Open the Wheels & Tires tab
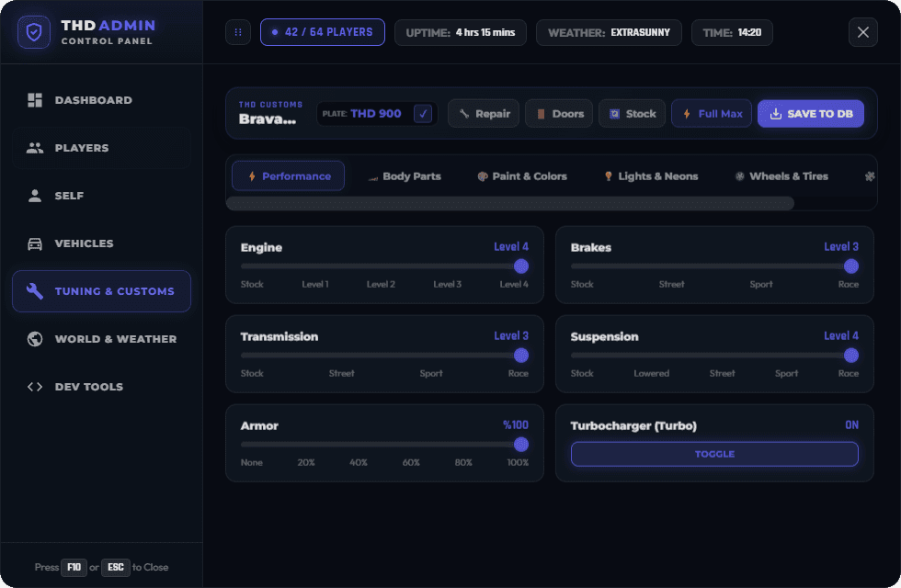901x588 pixels. tap(782, 176)
